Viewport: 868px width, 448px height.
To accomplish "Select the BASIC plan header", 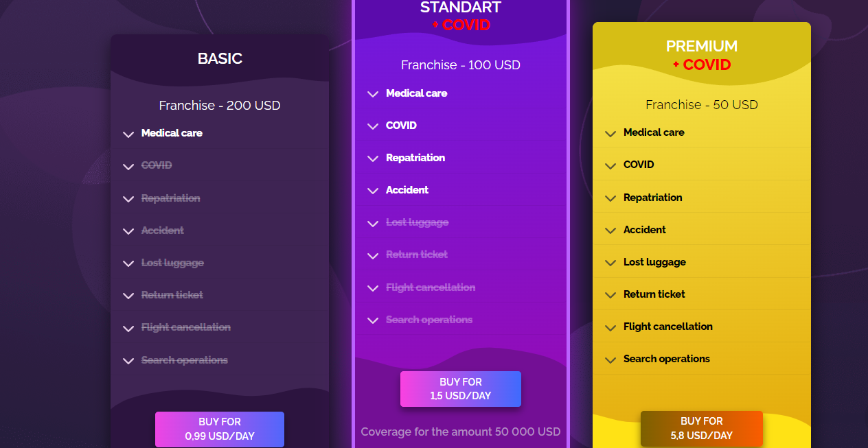I will [219, 58].
